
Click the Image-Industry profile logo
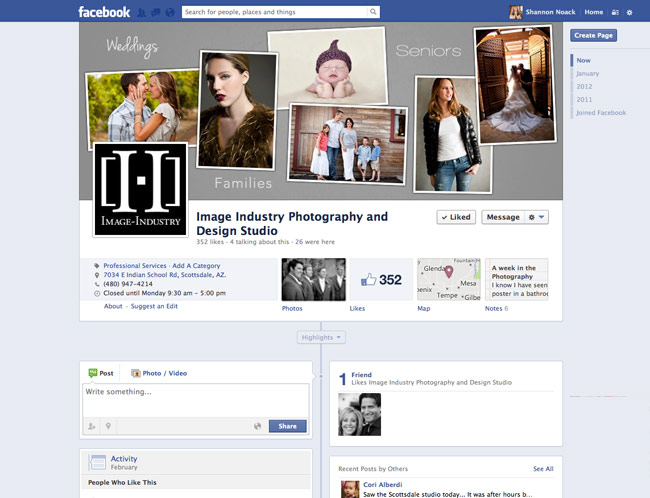tap(141, 189)
